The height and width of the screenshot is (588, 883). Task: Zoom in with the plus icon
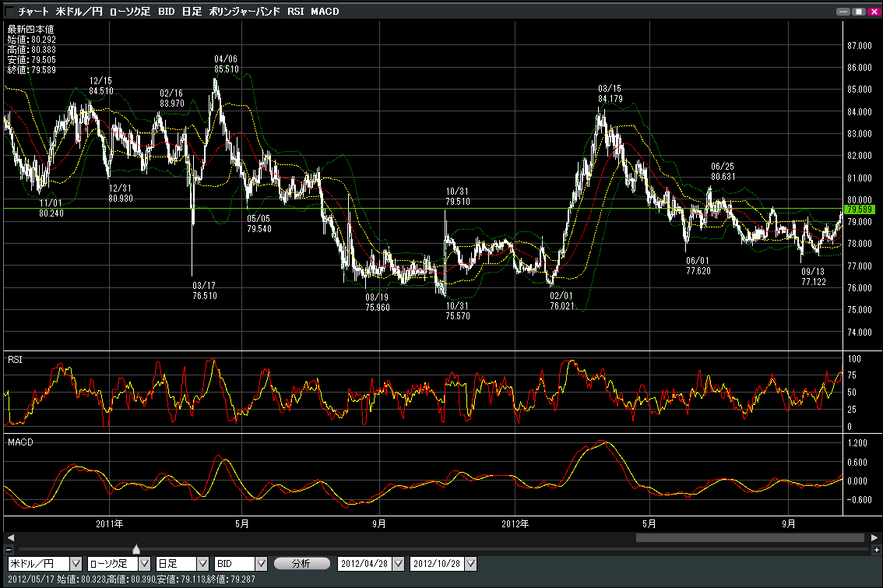pyautogui.click(x=875, y=550)
